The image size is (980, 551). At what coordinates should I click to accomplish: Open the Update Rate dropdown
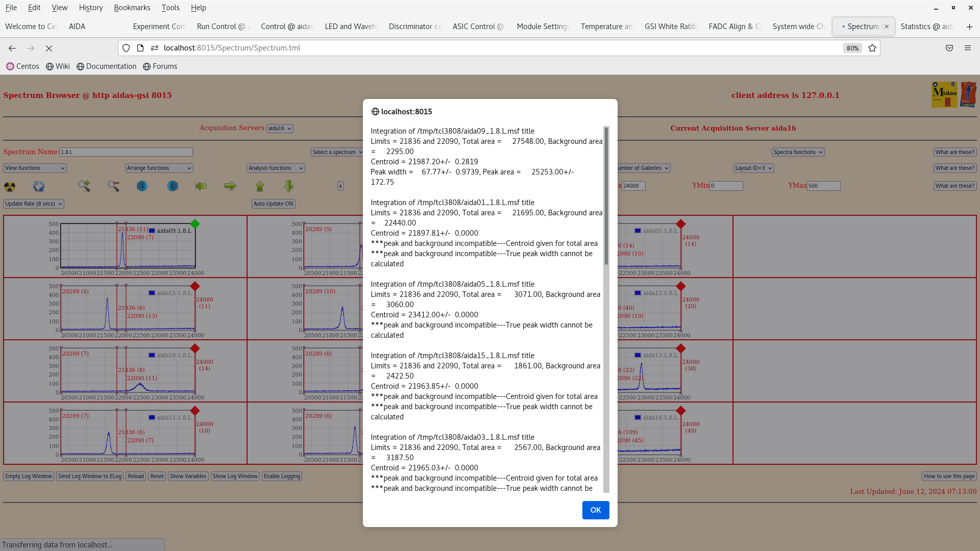point(34,204)
